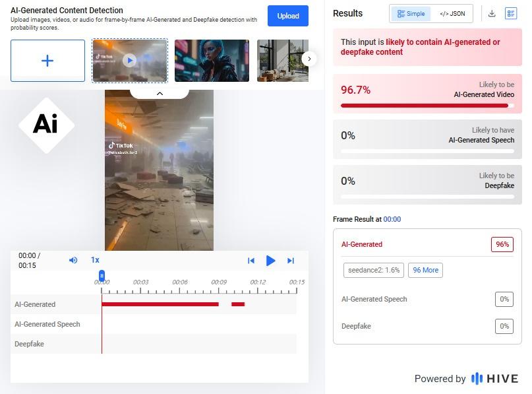Switch results to Simple view
This screenshot has height=394, width=532.
click(411, 14)
